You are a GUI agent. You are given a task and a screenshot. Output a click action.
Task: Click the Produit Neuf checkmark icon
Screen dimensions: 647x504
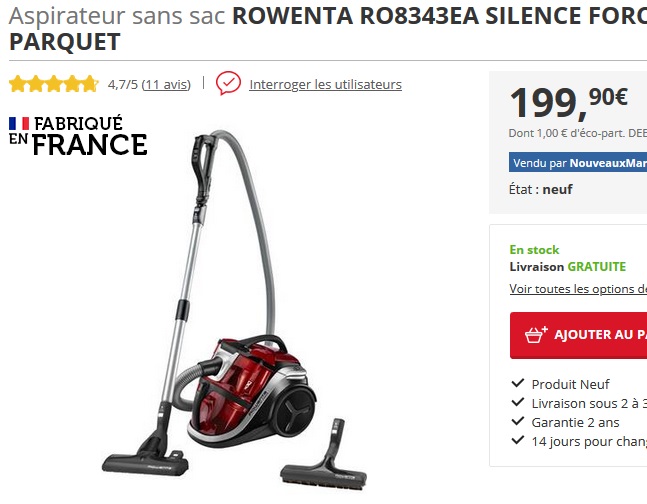coord(518,383)
